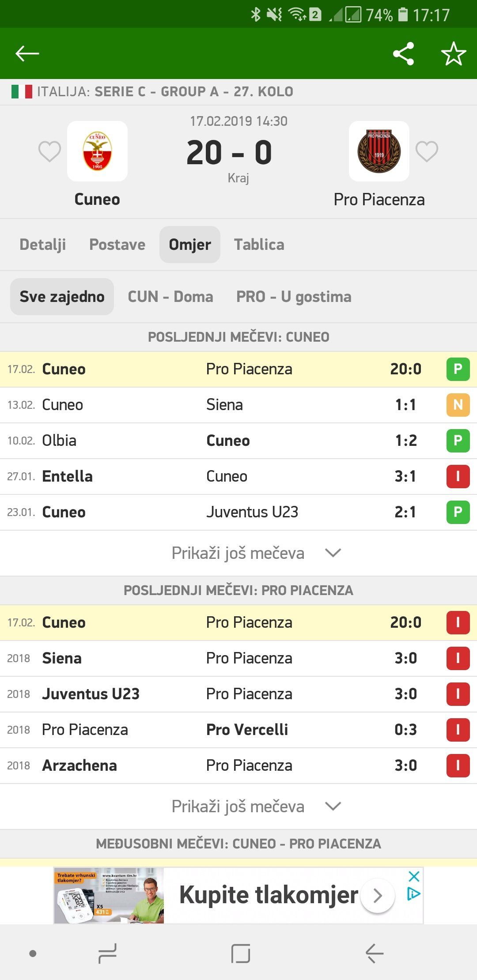
Task: Expand 'Prikaži još mečeva' under Cuneo matches
Action: coord(255,553)
